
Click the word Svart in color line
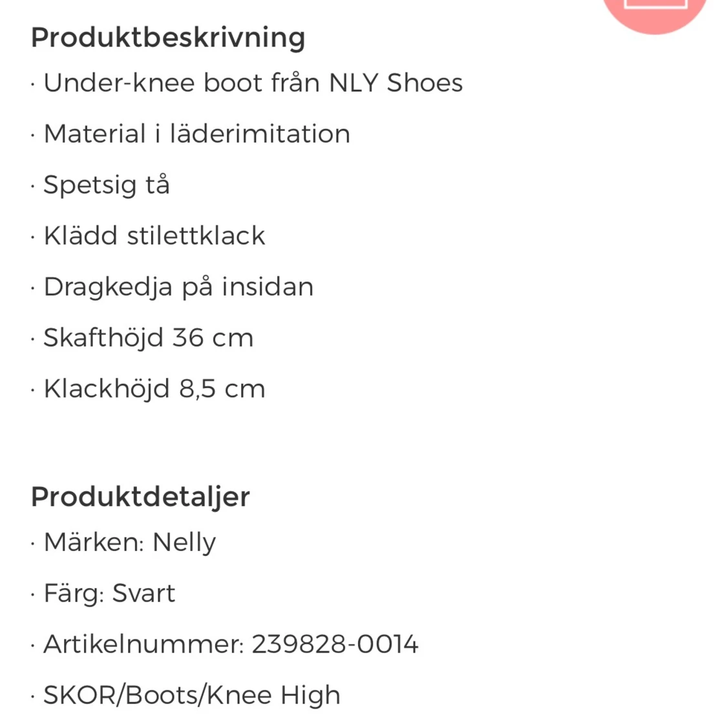coord(143,593)
